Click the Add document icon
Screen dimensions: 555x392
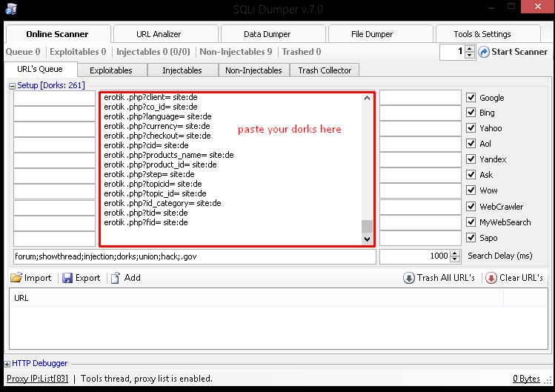[115, 278]
